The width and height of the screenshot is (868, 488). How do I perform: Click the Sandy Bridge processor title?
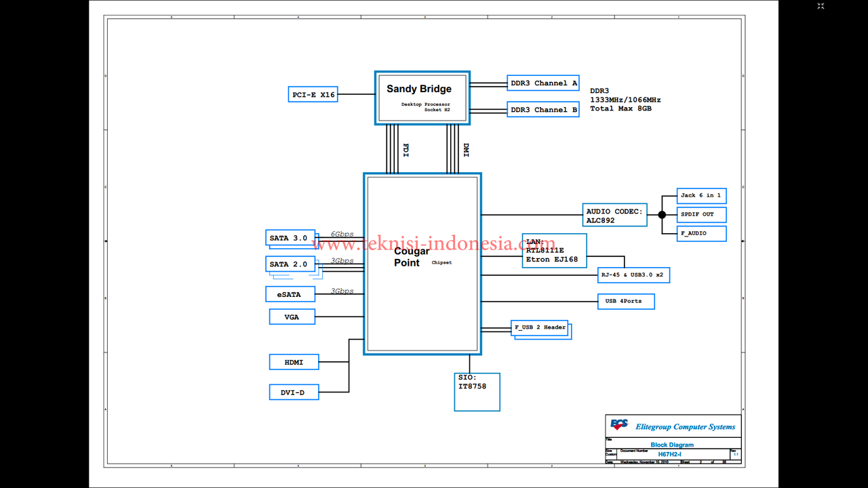(x=419, y=89)
